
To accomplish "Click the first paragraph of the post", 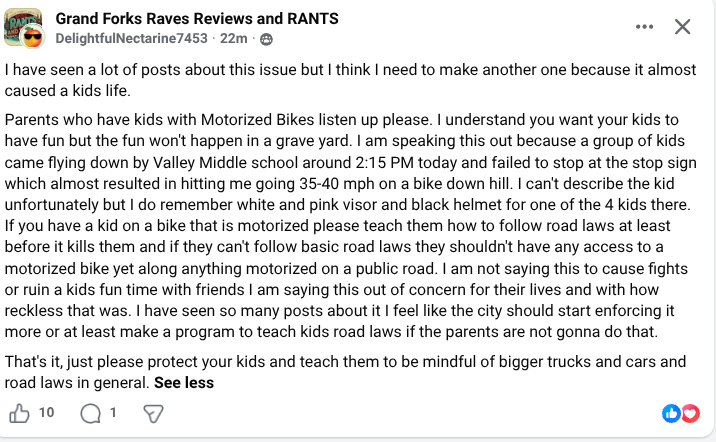I will coord(350,80).
